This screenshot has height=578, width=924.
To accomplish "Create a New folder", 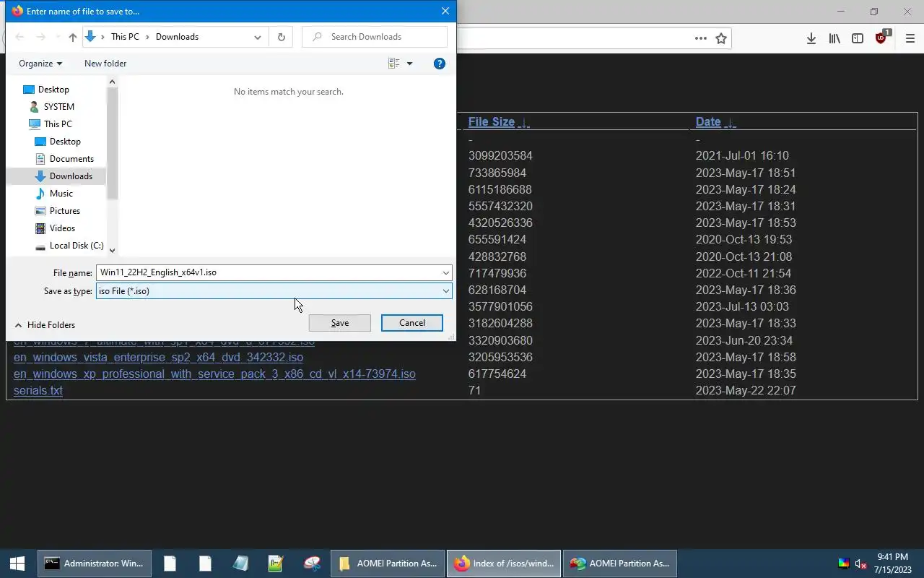I will [105, 64].
